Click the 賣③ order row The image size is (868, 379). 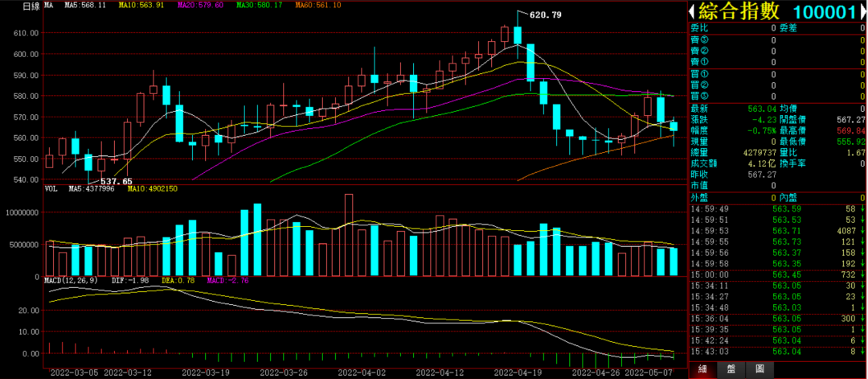(x=777, y=39)
